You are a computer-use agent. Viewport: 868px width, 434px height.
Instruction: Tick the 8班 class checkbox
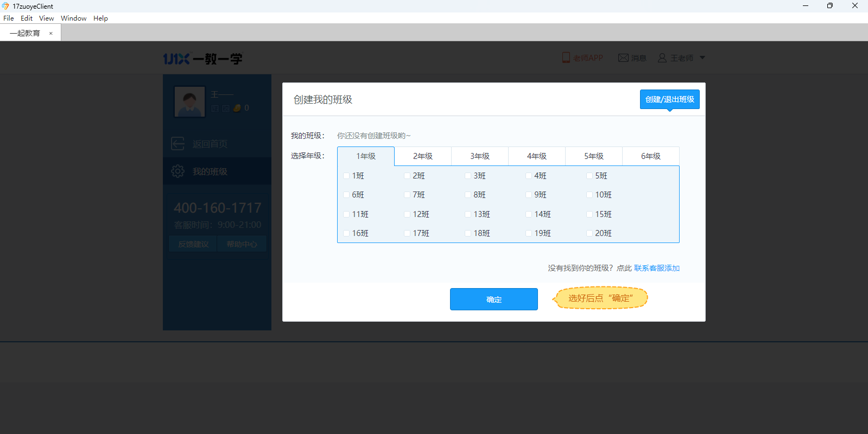468,195
